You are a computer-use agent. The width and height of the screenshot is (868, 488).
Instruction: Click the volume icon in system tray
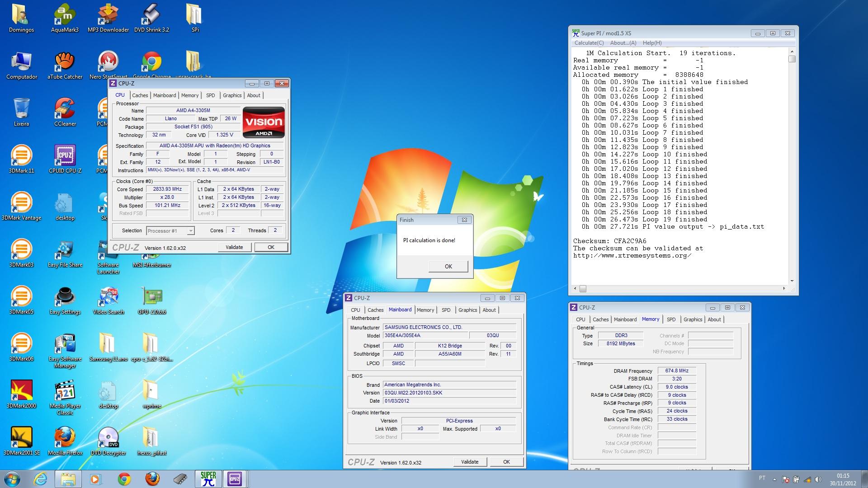(817, 479)
